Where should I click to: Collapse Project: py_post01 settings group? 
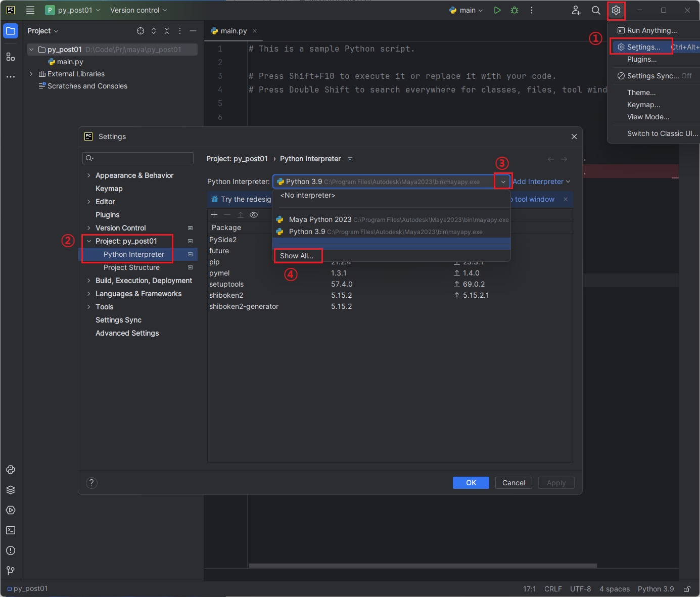click(x=89, y=241)
